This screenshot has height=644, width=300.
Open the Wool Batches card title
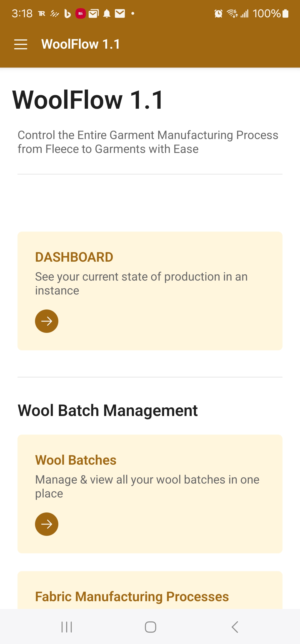[x=76, y=460]
